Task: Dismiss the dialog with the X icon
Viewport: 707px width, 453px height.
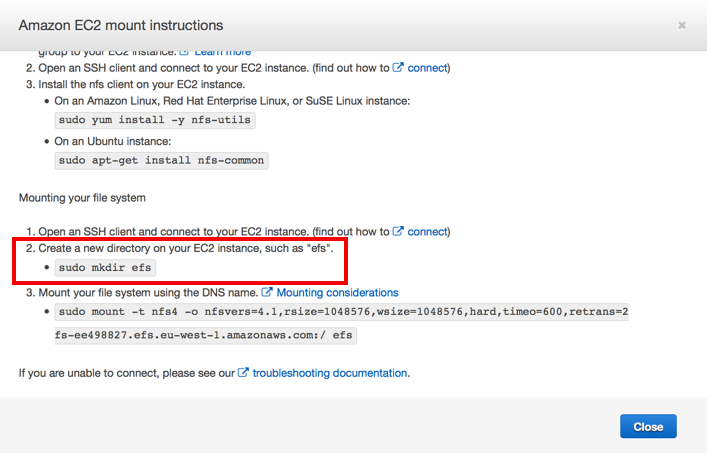Action: (x=682, y=25)
